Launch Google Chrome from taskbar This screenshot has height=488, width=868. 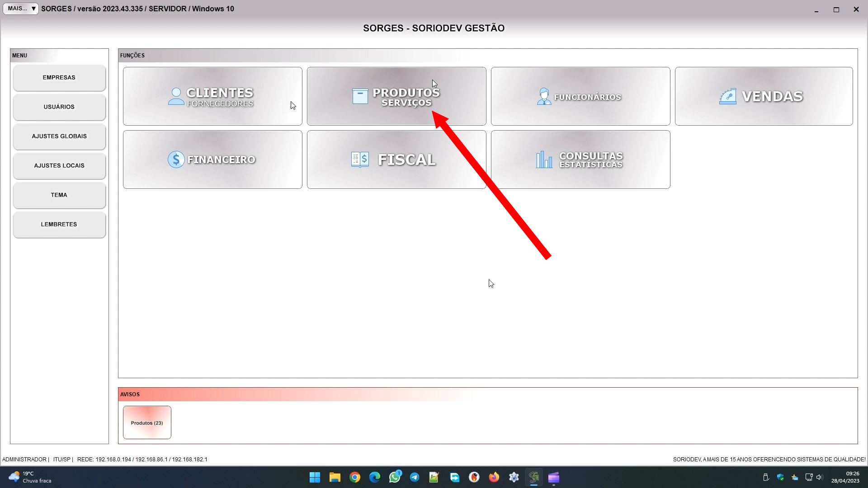(x=355, y=477)
